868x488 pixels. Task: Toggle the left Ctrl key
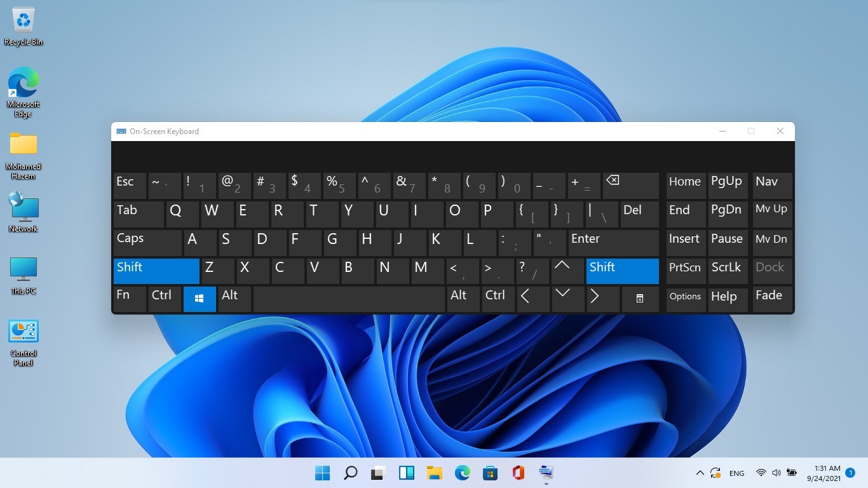(x=165, y=299)
